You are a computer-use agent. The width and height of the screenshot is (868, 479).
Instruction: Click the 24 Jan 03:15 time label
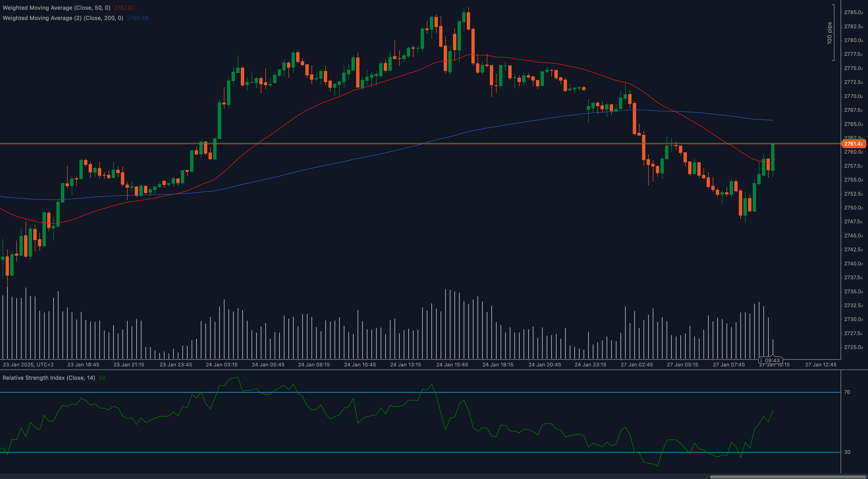pyautogui.click(x=221, y=365)
